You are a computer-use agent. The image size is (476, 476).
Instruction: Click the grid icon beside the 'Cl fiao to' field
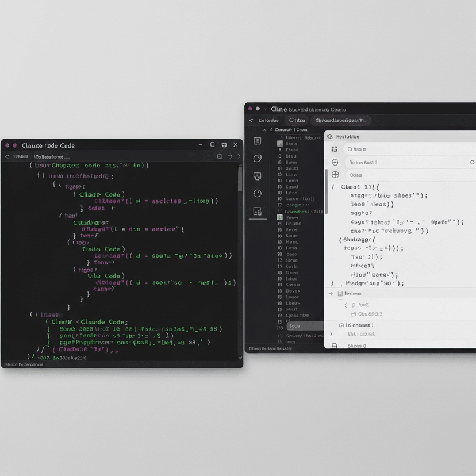pyautogui.click(x=335, y=149)
